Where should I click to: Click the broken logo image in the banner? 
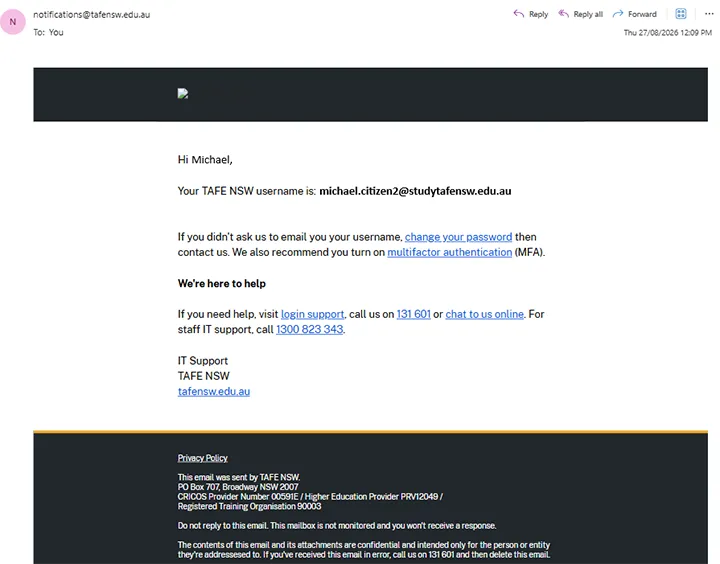tap(183, 94)
